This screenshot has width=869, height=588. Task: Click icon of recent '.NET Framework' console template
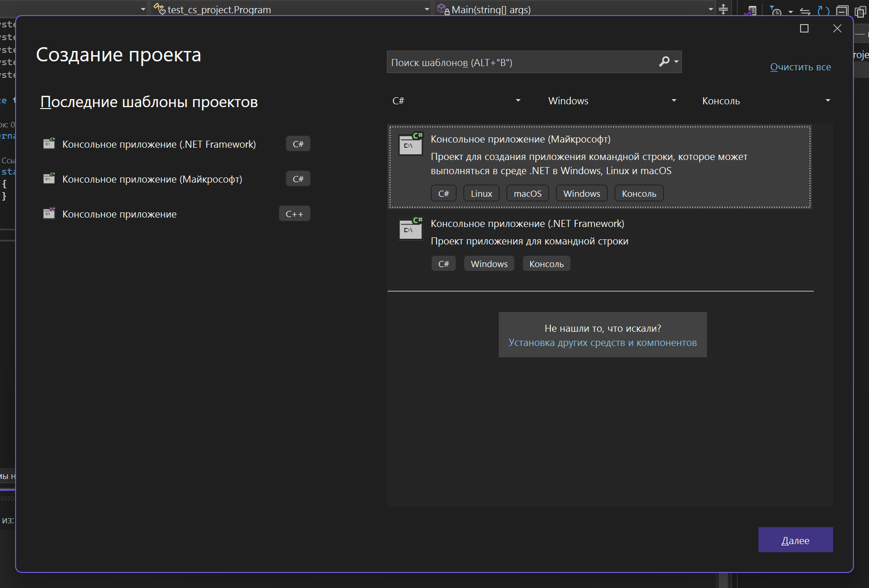49,143
